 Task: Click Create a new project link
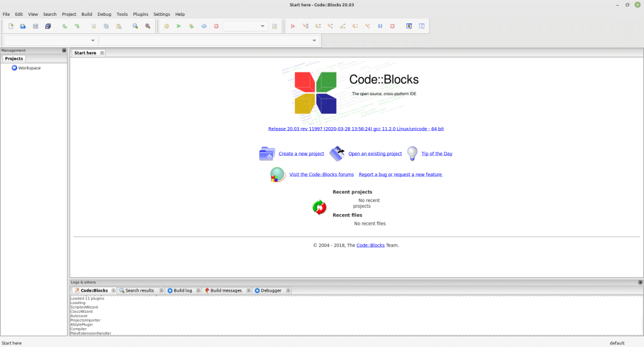[x=301, y=154]
